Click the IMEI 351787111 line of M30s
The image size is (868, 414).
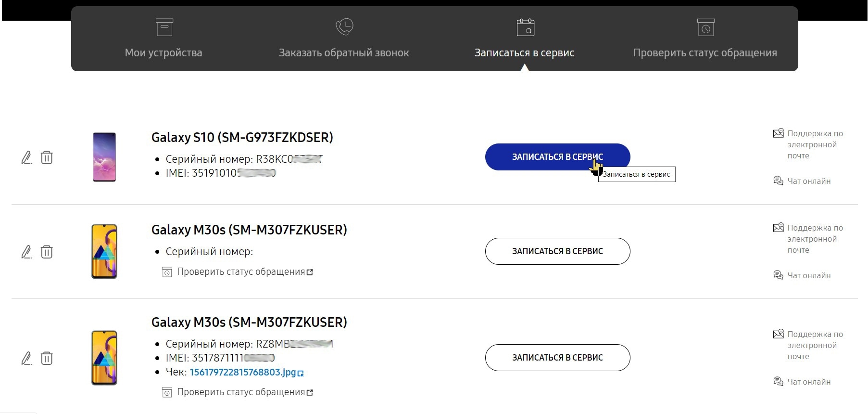coord(220,358)
